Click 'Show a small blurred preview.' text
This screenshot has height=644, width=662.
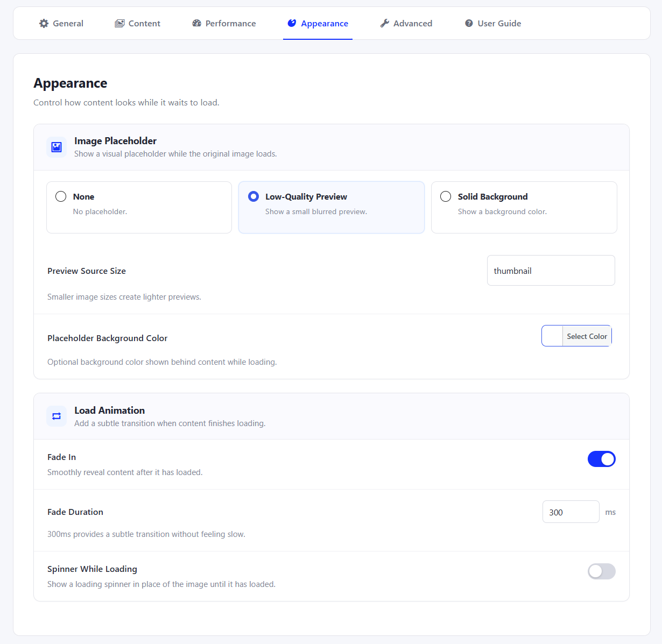[x=316, y=212]
